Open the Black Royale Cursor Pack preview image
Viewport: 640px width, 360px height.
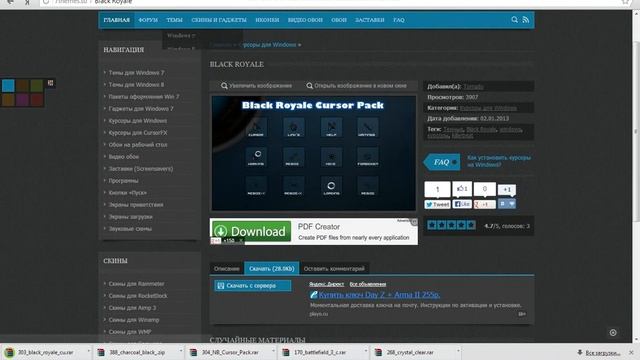coord(313,153)
